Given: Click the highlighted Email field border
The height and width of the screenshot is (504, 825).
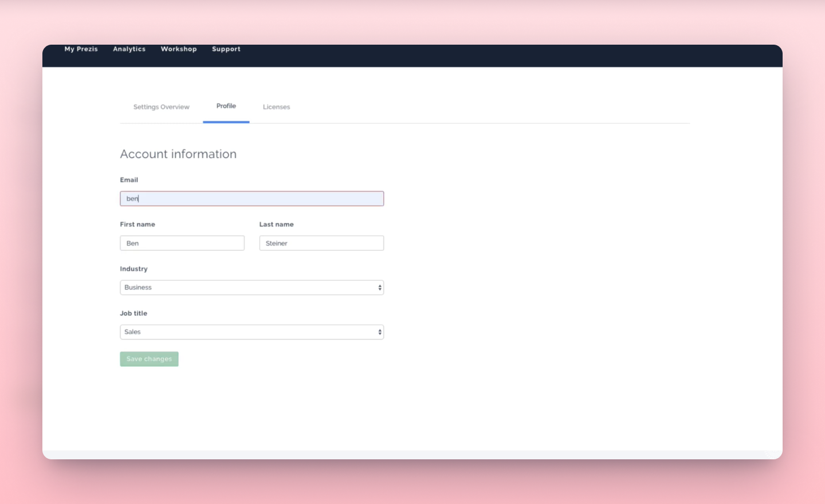Looking at the screenshot, I should coord(252,198).
